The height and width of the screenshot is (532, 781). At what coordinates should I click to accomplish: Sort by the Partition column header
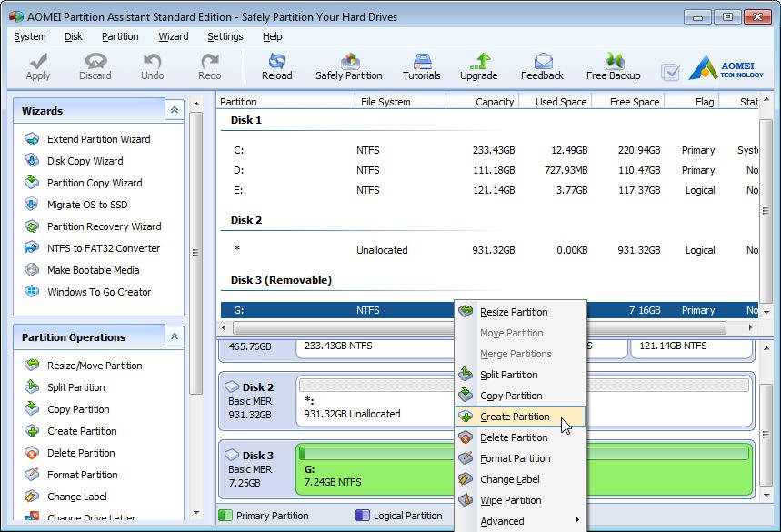[x=285, y=102]
